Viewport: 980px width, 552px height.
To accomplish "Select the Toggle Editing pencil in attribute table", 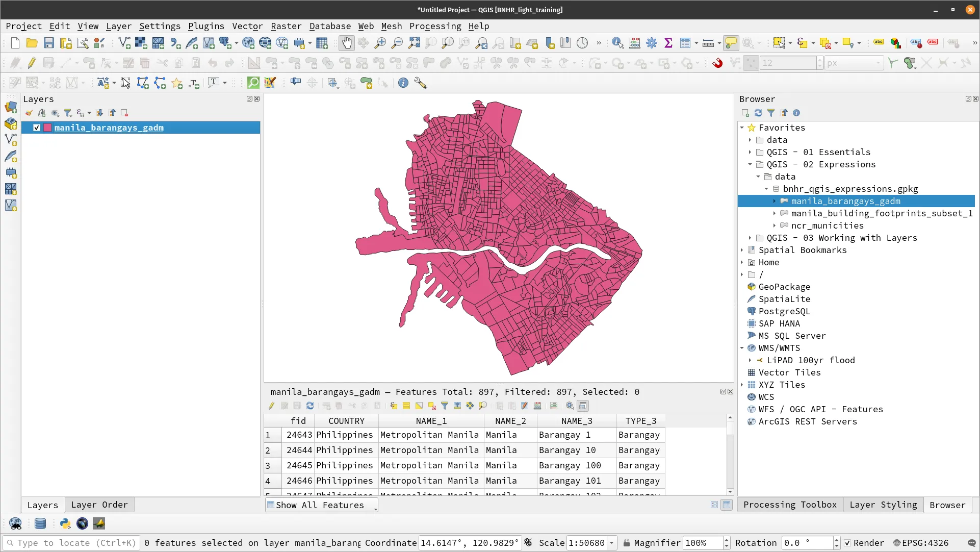I will click(271, 406).
